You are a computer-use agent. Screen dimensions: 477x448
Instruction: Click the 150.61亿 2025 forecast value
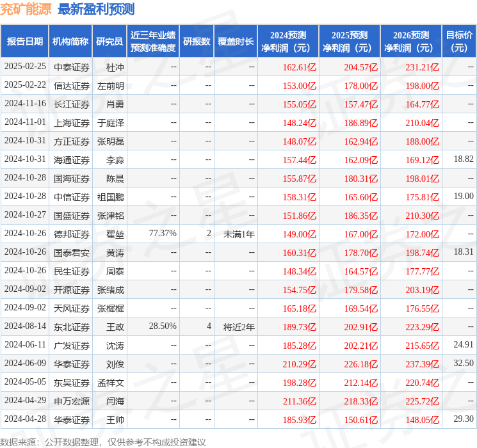point(361,420)
